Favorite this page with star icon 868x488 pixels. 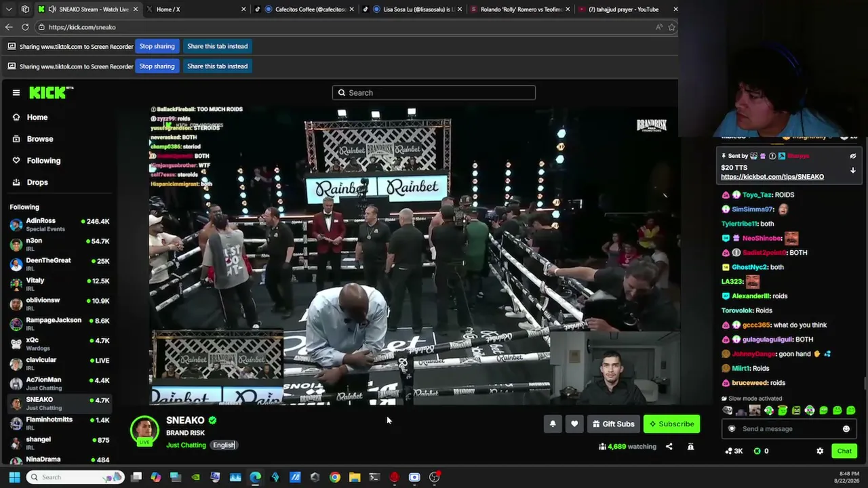pos(672,27)
